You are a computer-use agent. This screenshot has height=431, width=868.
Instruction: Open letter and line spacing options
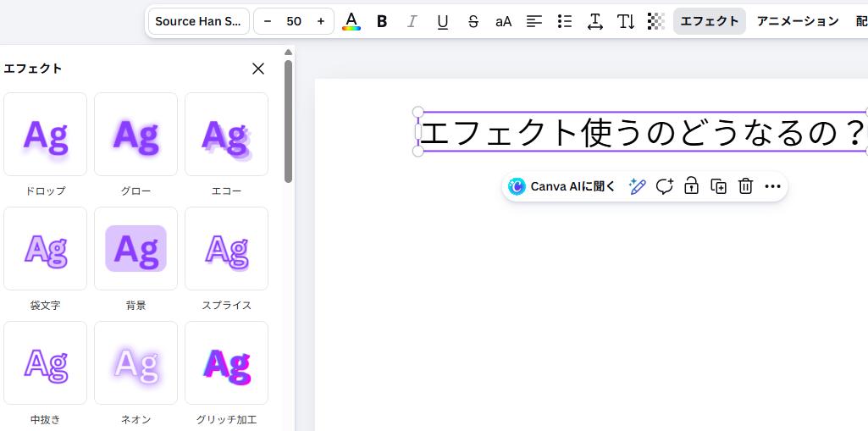click(595, 21)
